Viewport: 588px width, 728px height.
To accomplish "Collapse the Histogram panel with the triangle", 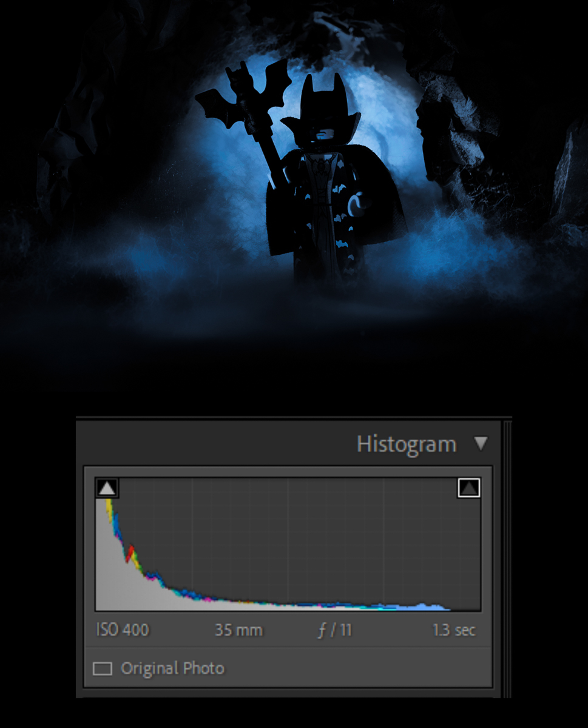I will click(481, 443).
